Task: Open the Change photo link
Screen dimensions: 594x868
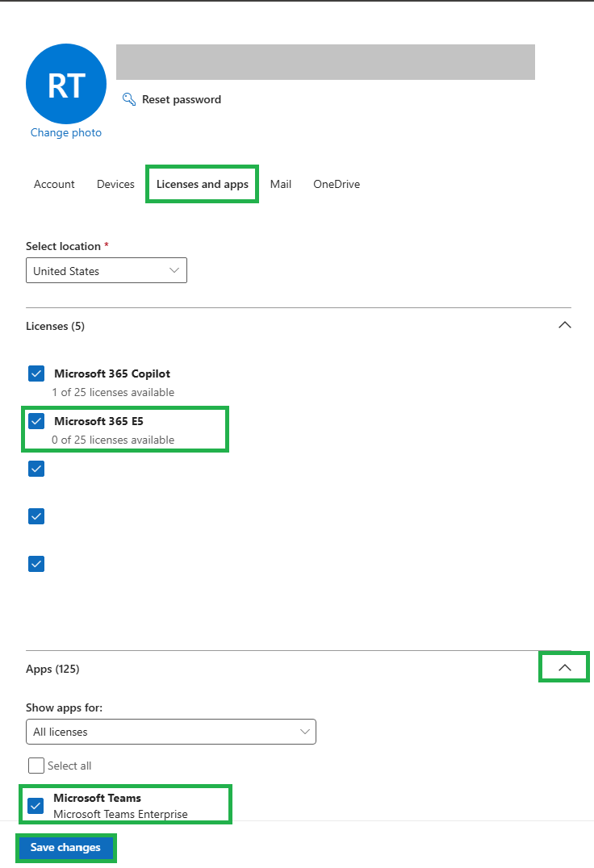Action: coord(66,133)
